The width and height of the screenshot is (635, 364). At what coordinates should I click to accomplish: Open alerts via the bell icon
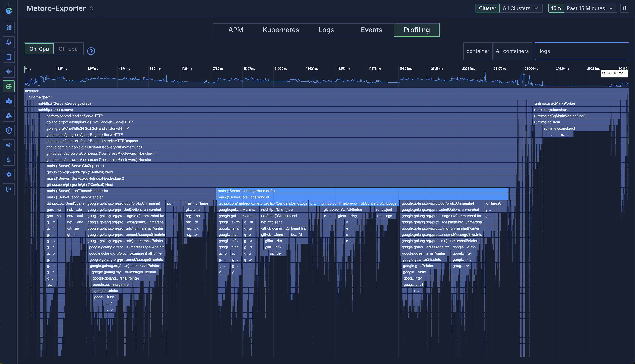[x=9, y=42]
